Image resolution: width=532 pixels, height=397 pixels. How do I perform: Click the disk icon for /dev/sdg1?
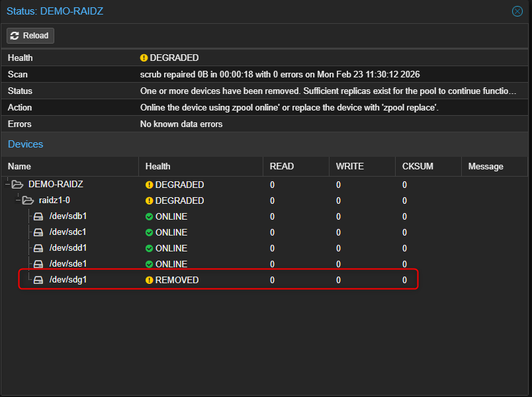pyautogui.click(x=38, y=279)
